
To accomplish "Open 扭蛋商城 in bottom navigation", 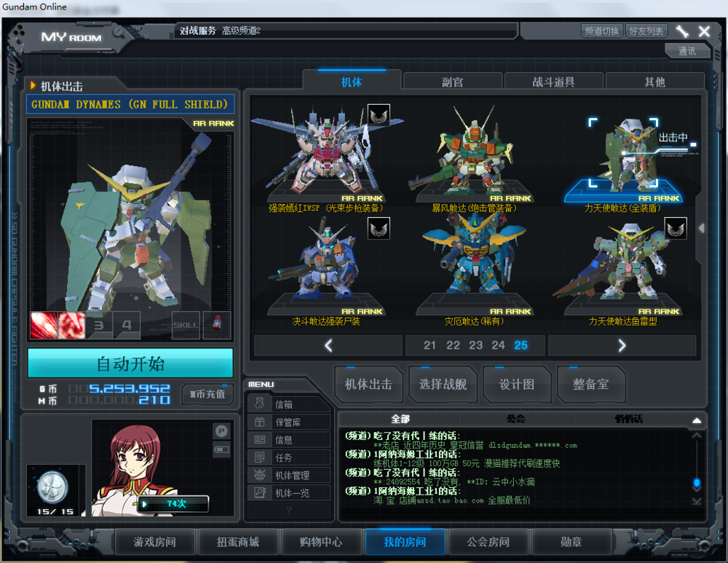I will click(x=238, y=542).
